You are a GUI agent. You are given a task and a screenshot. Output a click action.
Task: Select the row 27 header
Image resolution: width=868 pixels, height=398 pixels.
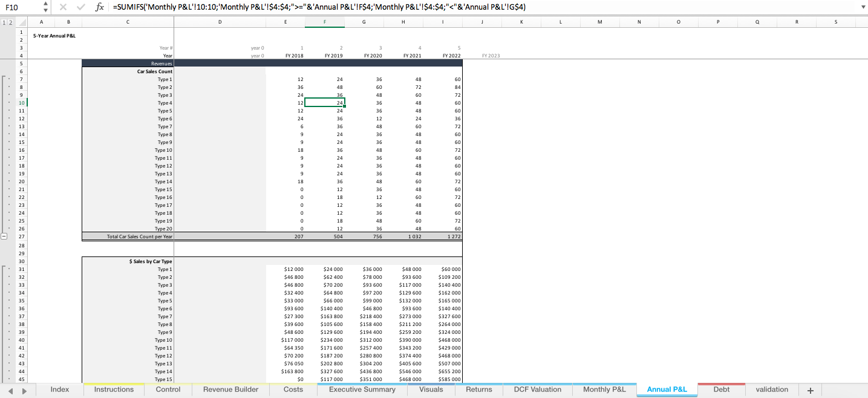pos(22,237)
